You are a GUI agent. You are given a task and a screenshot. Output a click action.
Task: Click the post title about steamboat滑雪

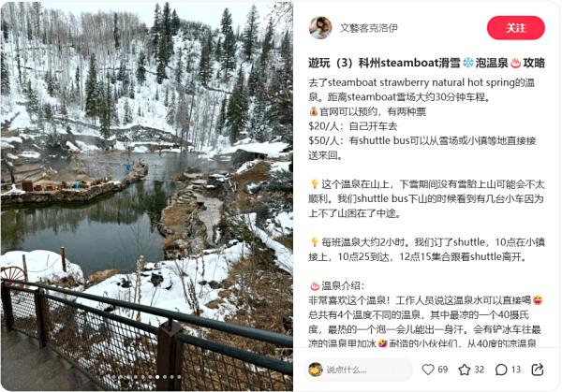[x=426, y=63]
